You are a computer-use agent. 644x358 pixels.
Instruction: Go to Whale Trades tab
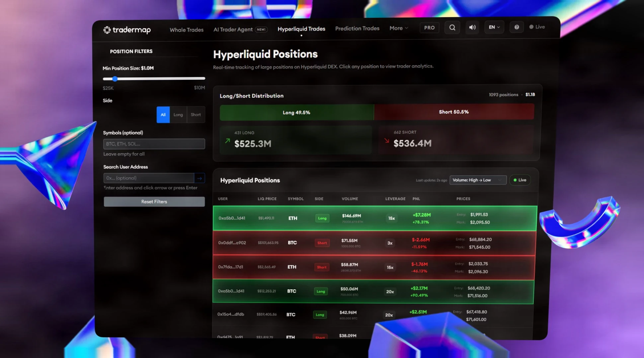point(187,30)
